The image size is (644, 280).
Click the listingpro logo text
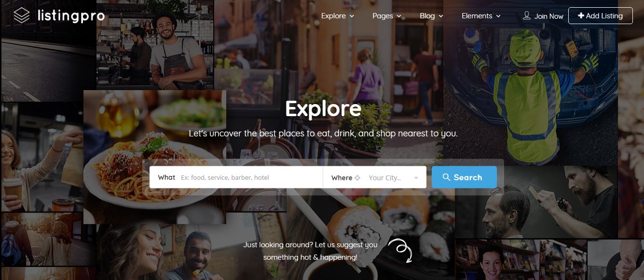tap(71, 16)
